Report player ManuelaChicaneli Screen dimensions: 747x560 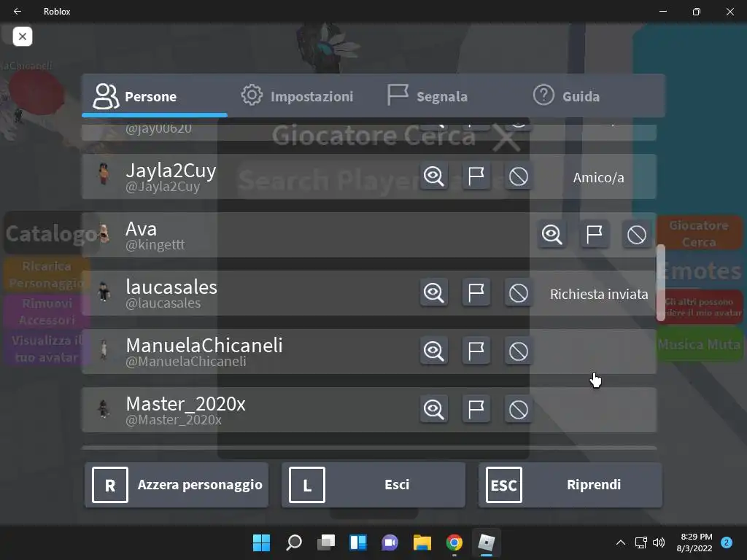pyautogui.click(x=476, y=351)
